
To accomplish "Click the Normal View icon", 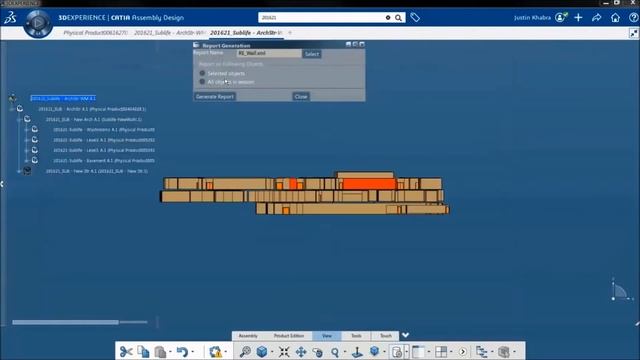I will pyautogui.click(x=357, y=351).
